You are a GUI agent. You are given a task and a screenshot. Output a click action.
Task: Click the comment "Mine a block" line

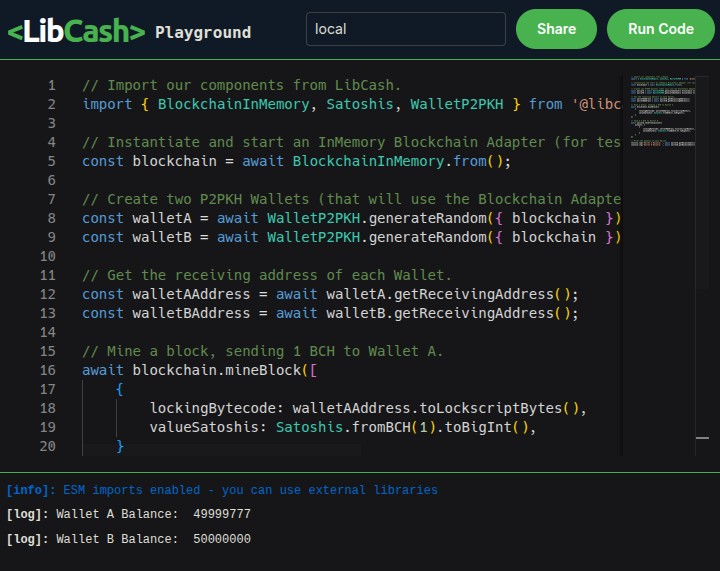tap(262, 351)
